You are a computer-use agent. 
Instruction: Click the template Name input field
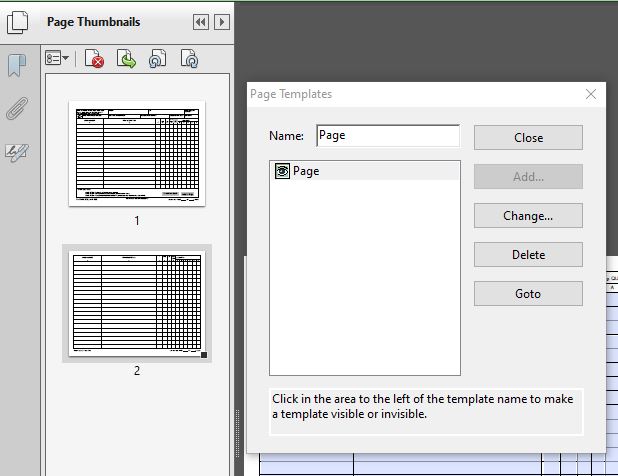tap(388, 136)
